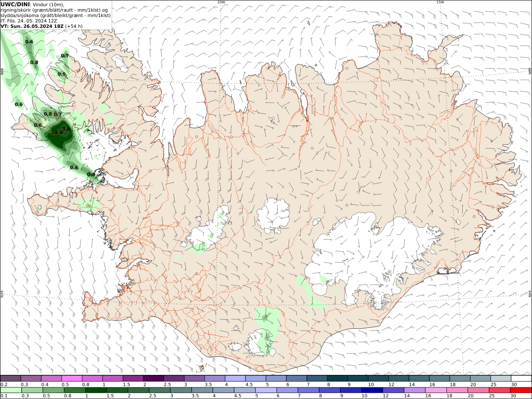Viewport: 532px width, 399px height.
Task: Pick the bright magenta snow swatch between 0.5 and 0.8
Action: coord(71,378)
